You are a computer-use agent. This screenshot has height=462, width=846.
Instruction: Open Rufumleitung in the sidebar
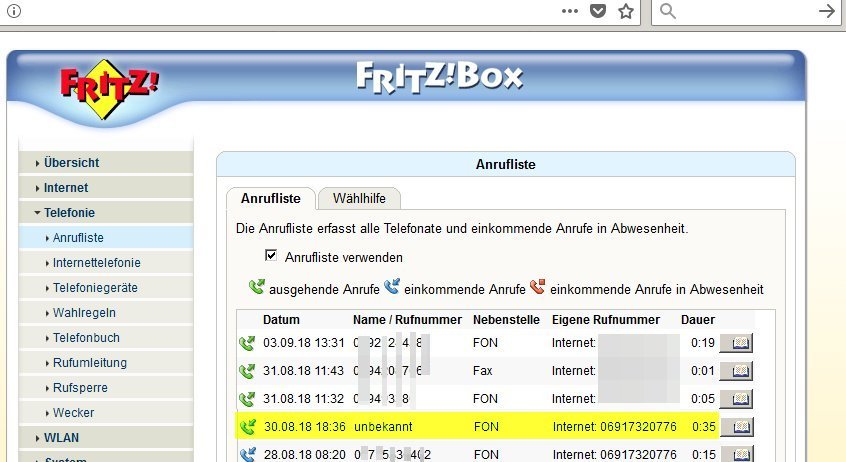pyautogui.click(x=106, y=363)
